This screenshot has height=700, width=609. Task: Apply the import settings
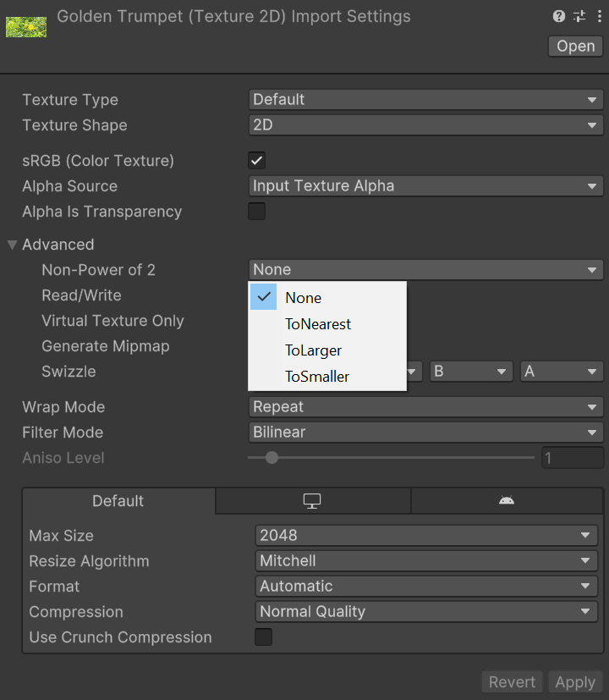[575, 681]
